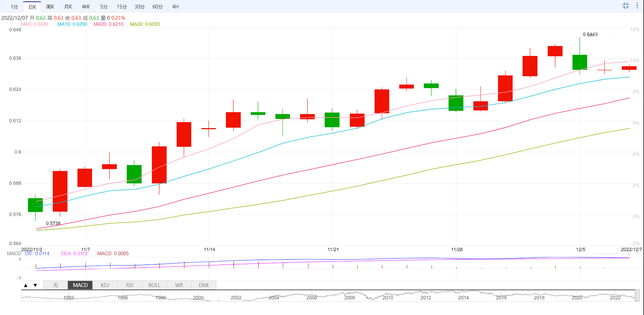Click the tall green candle below 0.6443
644x315 pixels.
tap(580, 62)
